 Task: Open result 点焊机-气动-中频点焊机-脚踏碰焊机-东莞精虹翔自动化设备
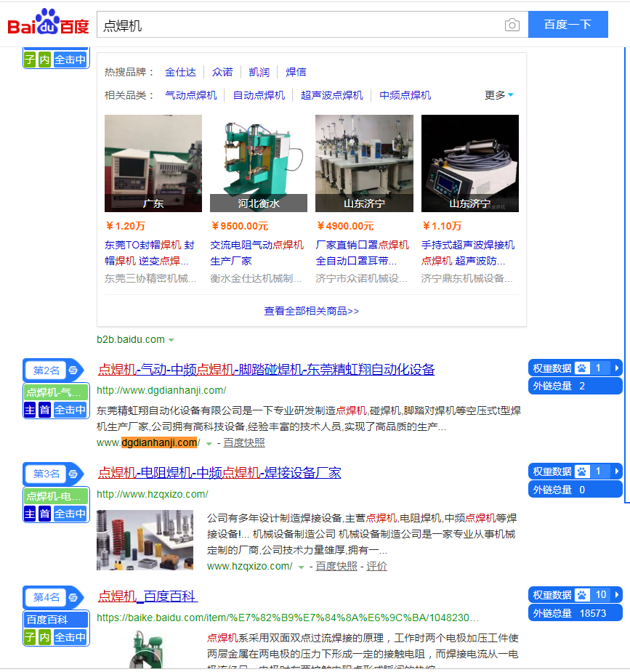pos(266,370)
